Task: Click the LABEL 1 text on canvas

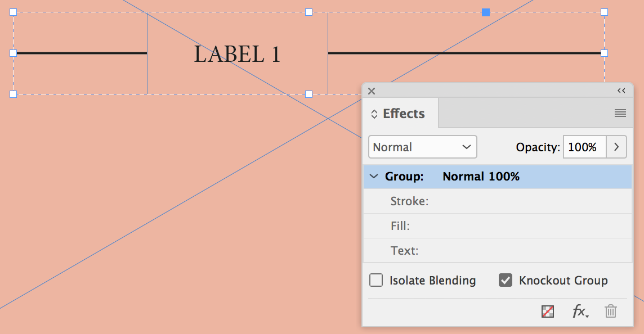Action: tap(237, 54)
